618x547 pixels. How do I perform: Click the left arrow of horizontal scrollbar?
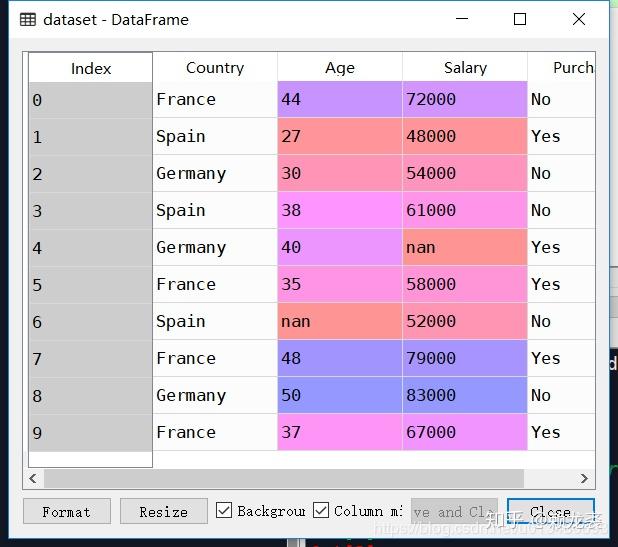33,478
